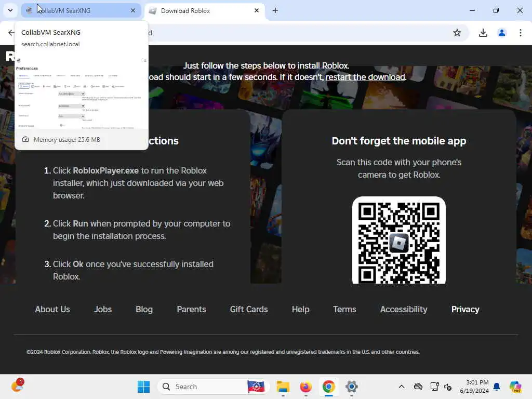This screenshot has width=532, height=399.
Task: Click the muted volume tray icon
Action: click(448, 387)
